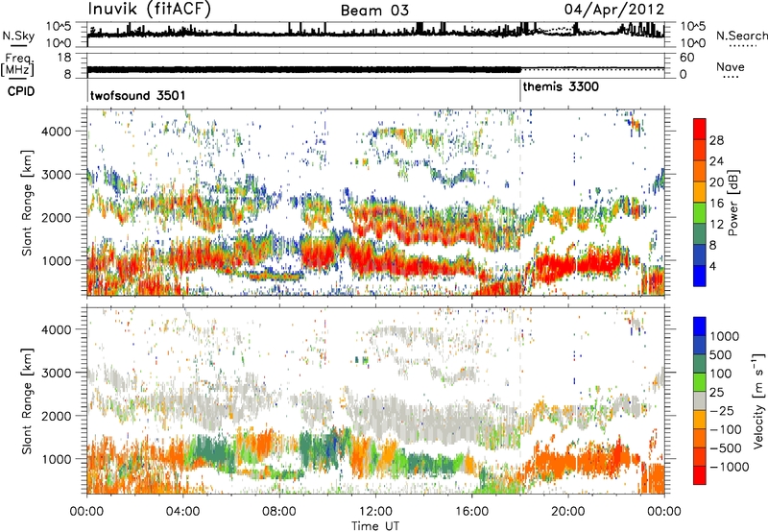Click the '4' Power colorbar tick
This screenshot has height=532, width=768.
(712, 266)
